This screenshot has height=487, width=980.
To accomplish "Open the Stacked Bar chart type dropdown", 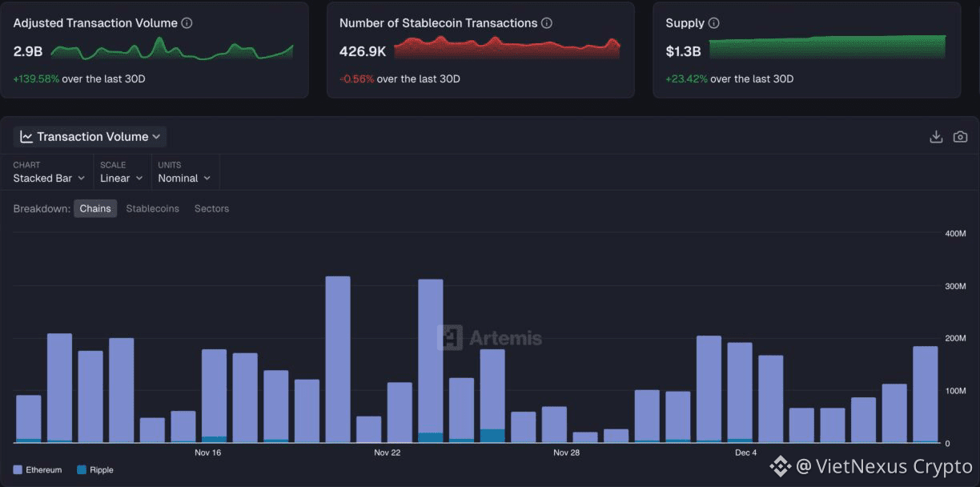I will tap(49, 178).
